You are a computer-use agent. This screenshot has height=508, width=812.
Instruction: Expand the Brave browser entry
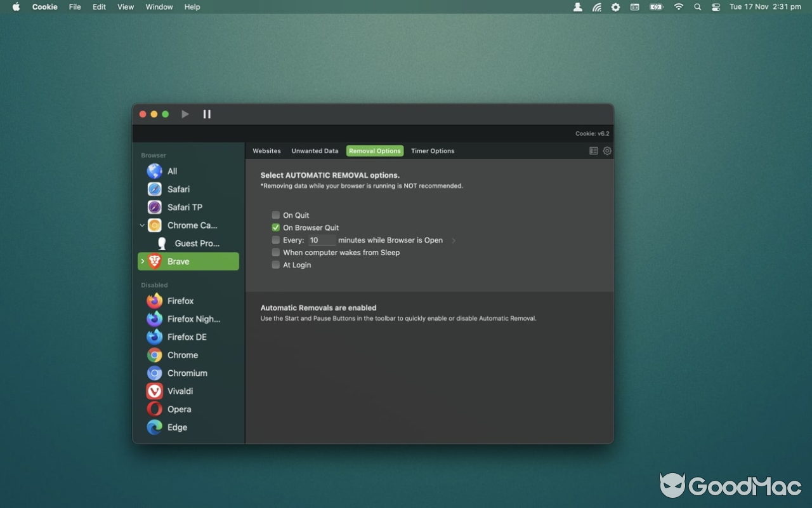[x=142, y=262]
